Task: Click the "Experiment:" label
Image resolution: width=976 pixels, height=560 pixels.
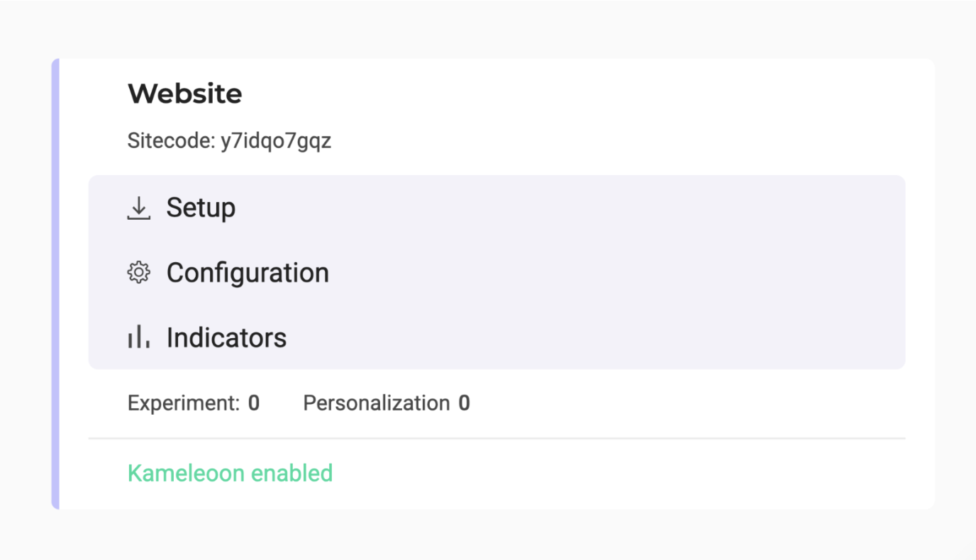Action: pyautogui.click(x=184, y=403)
